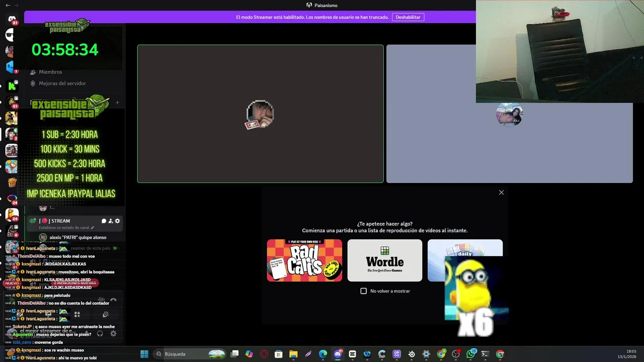Click message 'sos re wachin musso'

[x=64, y=350]
